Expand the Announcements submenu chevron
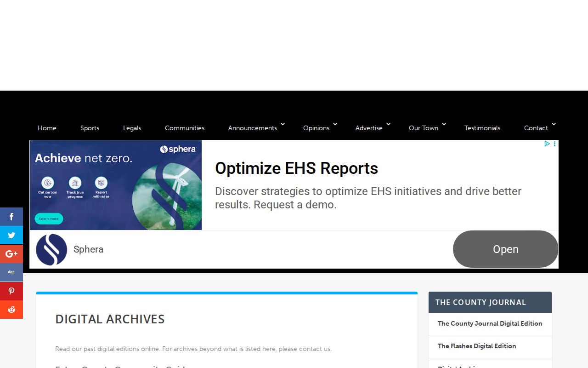Image resolution: width=588 pixels, height=368 pixels. tap(283, 124)
